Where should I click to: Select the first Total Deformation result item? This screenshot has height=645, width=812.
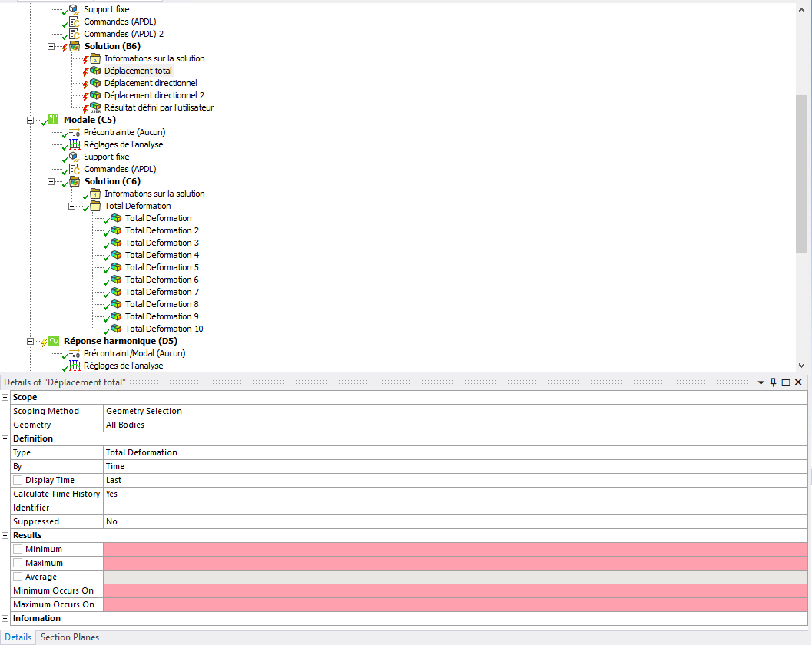158,218
